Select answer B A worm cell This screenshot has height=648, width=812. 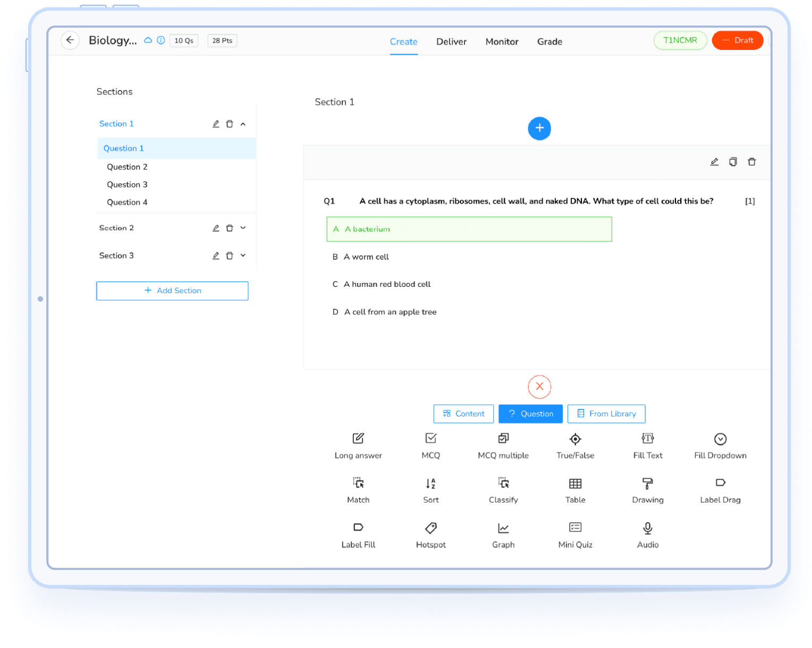pos(361,257)
